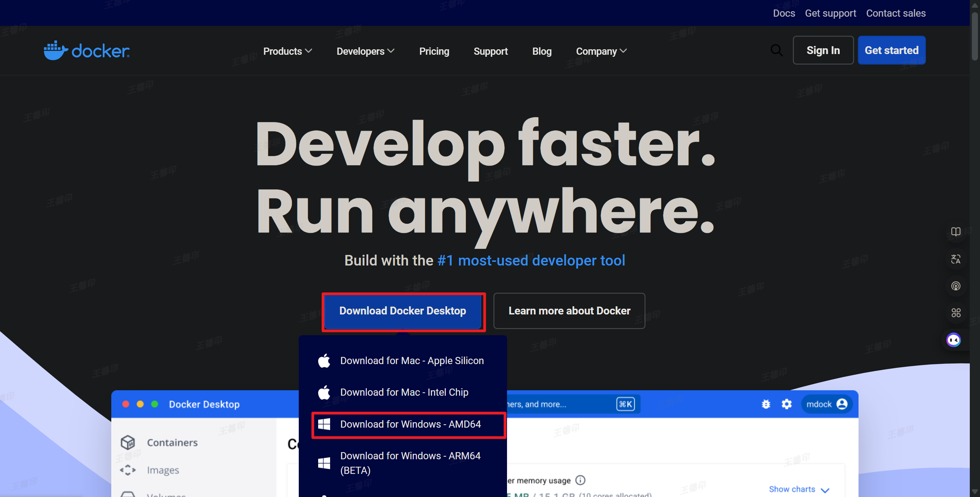Click the Images icon in Docker Desktop sidebar
The image size is (980, 497).
pyautogui.click(x=128, y=470)
